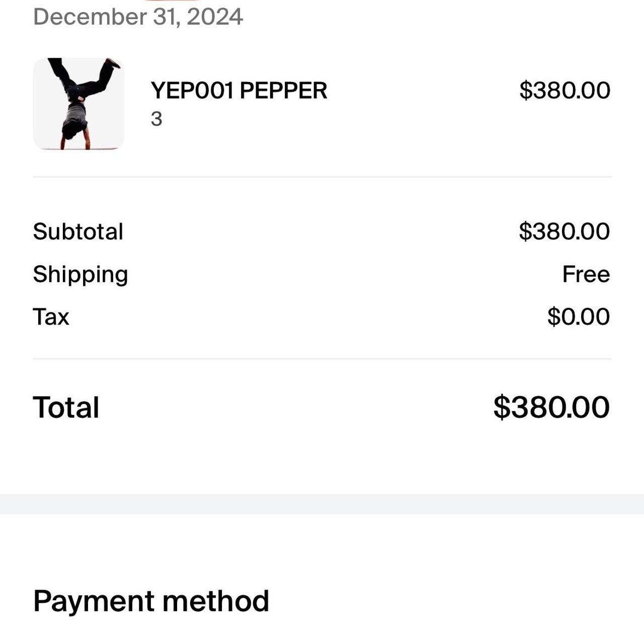Image resolution: width=644 pixels, height=644 pixels.
Task: Click the YEP001 product code text
Action: 192,91
